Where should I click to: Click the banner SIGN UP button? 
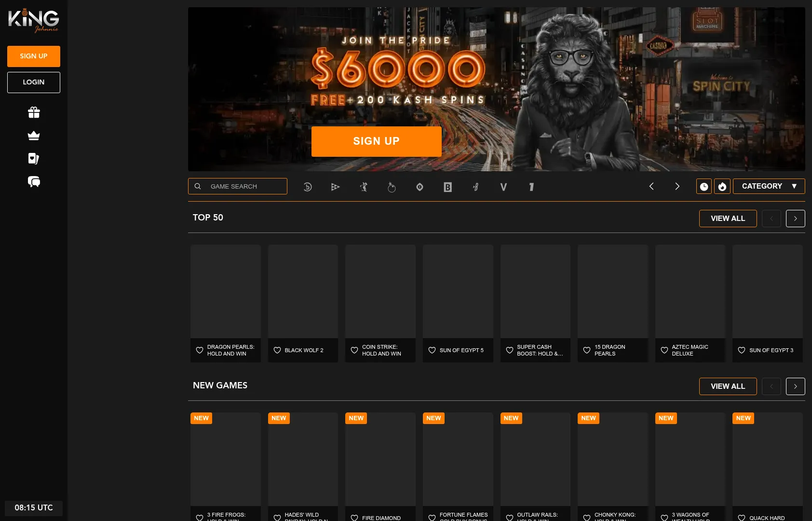(377, 141)
